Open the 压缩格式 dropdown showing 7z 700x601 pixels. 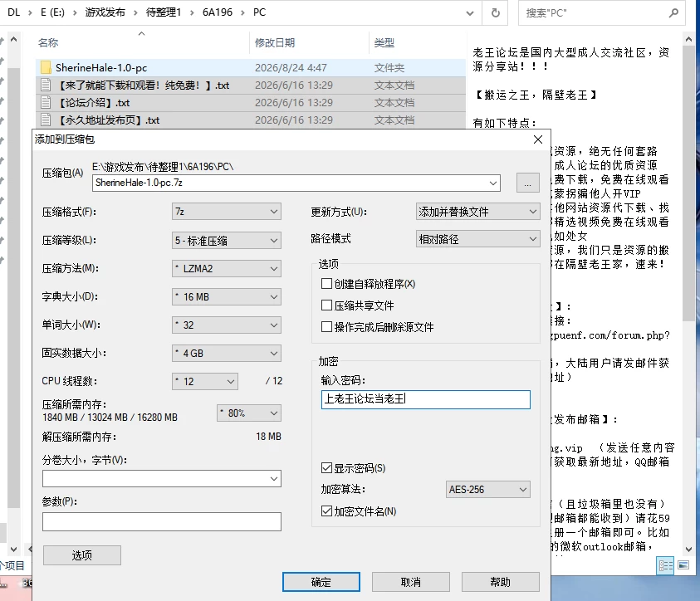[x=227, y=212]
